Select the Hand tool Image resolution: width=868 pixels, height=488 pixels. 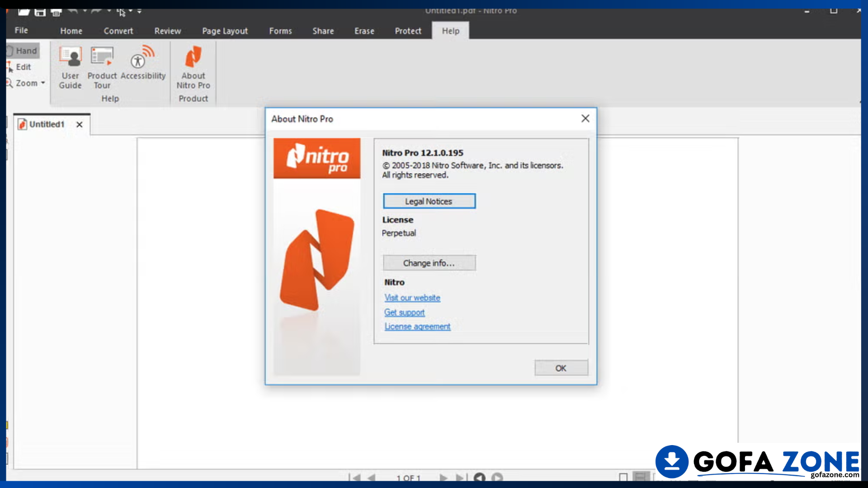coord(23,51)
